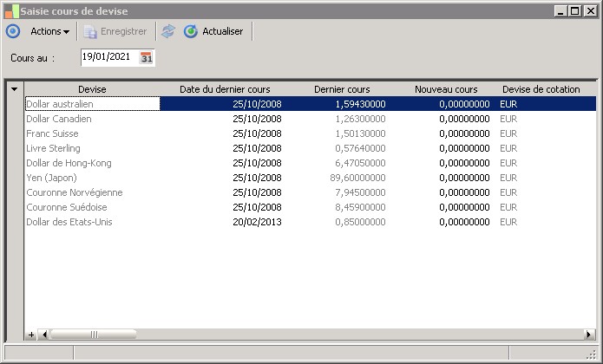Select the Dollar Canadien row
This screenshot has height=364, width=603.
coord(311,119)
